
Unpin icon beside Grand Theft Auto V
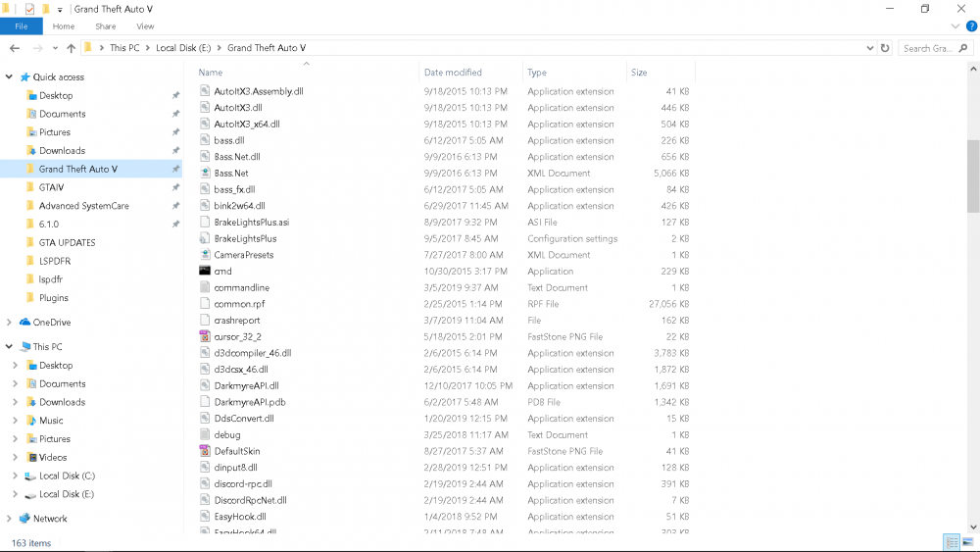coord(175,169)
